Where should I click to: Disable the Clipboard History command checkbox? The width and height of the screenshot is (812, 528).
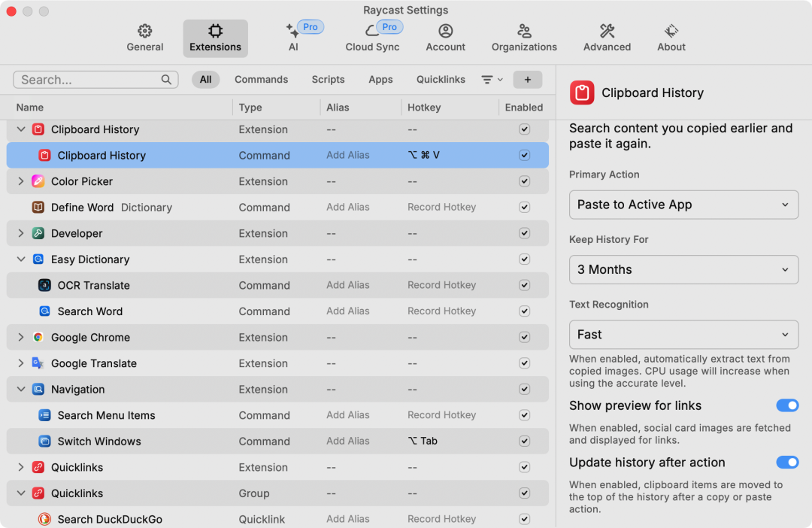pos(525,155)
